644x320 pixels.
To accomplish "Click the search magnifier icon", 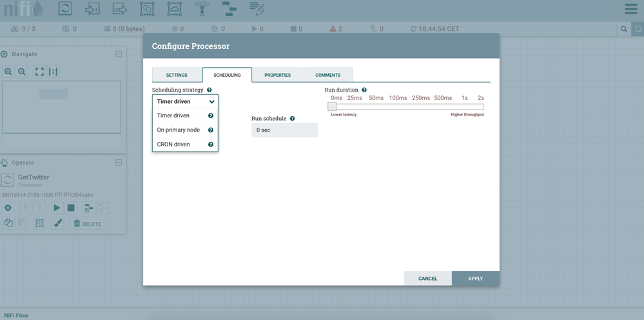I will (x=624, y=29).
